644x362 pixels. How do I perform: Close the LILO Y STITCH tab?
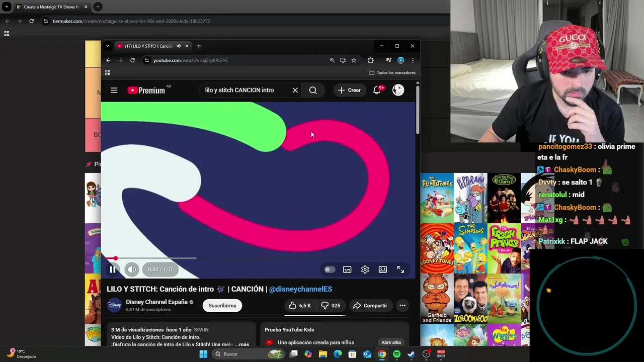(187, 46)
